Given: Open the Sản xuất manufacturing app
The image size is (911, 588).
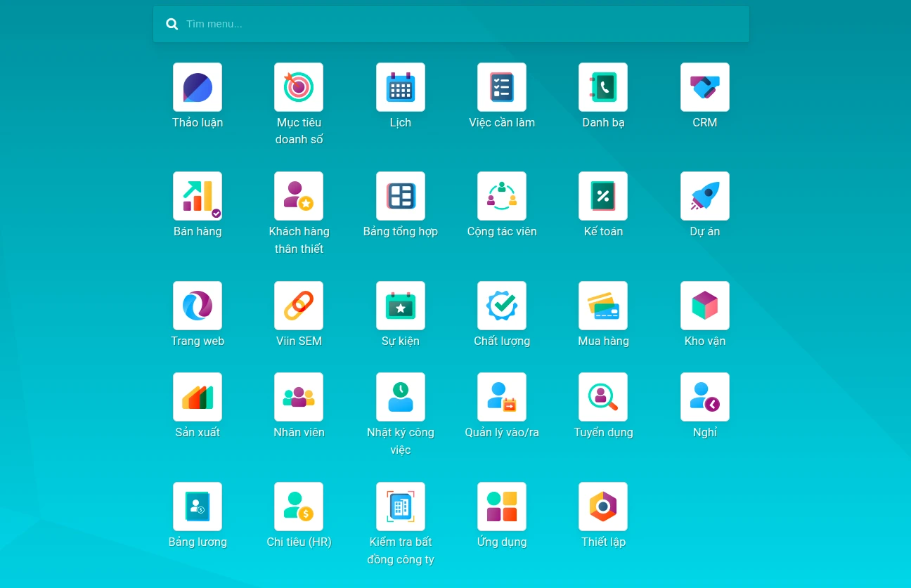Looking at the screenshot, I should point(198,398).
